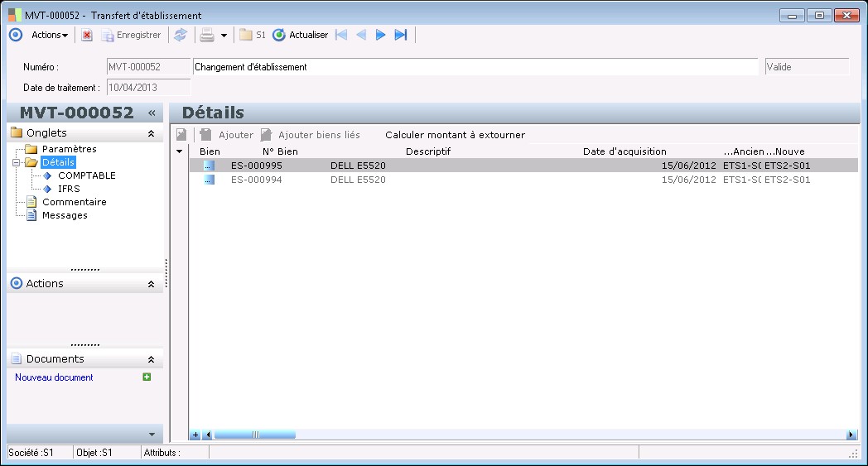
Task: Collapse the Onglets panel section
Action: tap(151, 133)
